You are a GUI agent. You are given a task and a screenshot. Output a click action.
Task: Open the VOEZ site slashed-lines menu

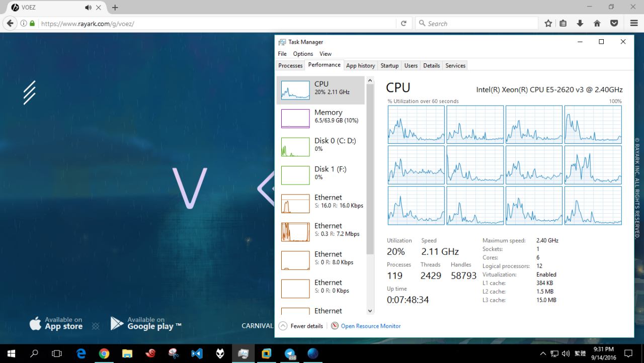click(30, 93)
